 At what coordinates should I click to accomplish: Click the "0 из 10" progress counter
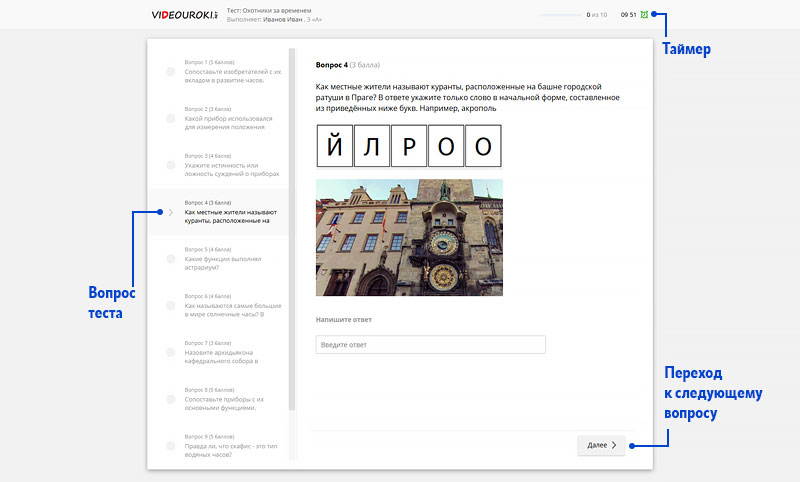pos(596,15)
